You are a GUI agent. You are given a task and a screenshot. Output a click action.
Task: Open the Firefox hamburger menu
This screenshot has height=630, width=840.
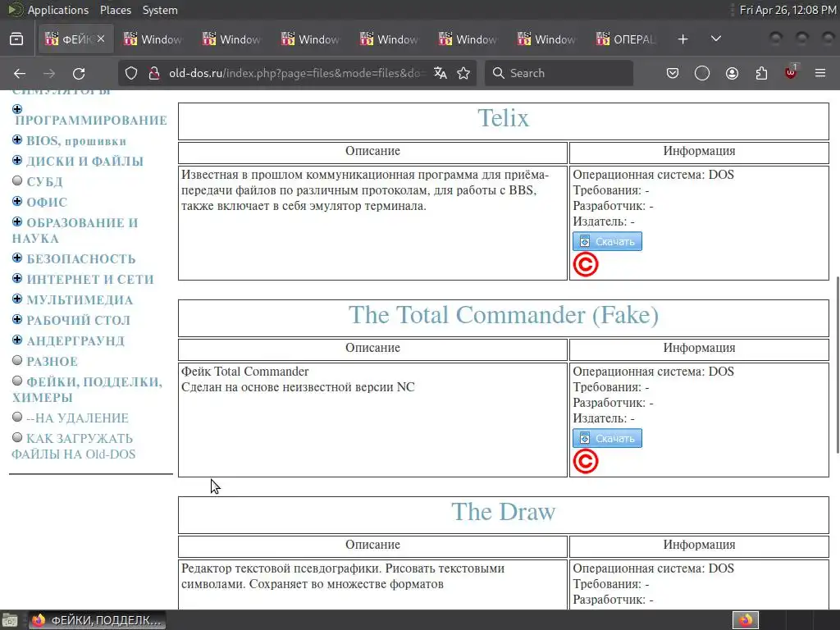pyautogui.click(x=820, y=73)
